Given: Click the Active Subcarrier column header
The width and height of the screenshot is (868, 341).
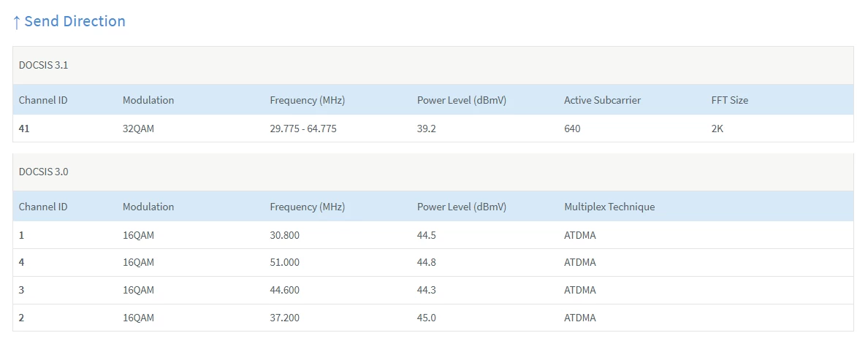Looking at the screenshot, I should click(x=602, y=100).
